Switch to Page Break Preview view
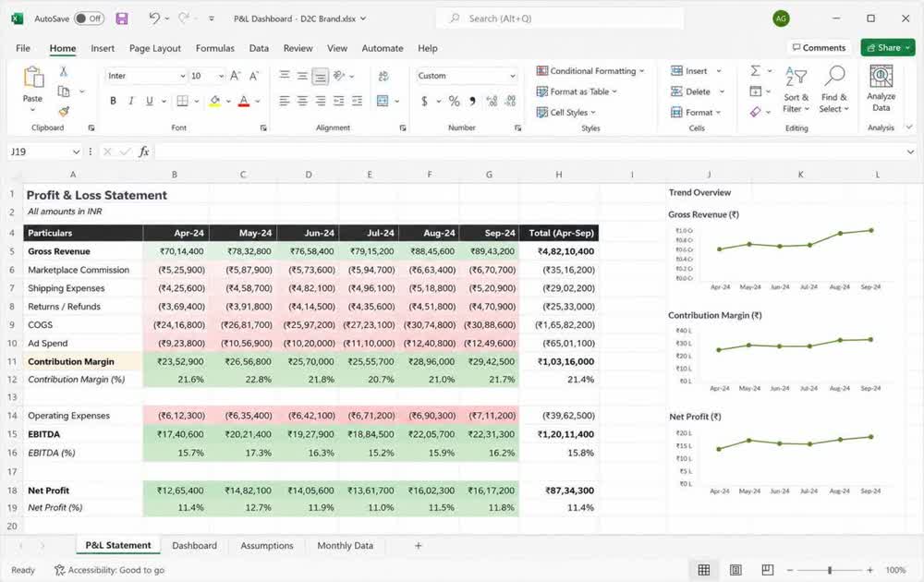This screenshot has height=582, width=924. click(x=767, y=570)
